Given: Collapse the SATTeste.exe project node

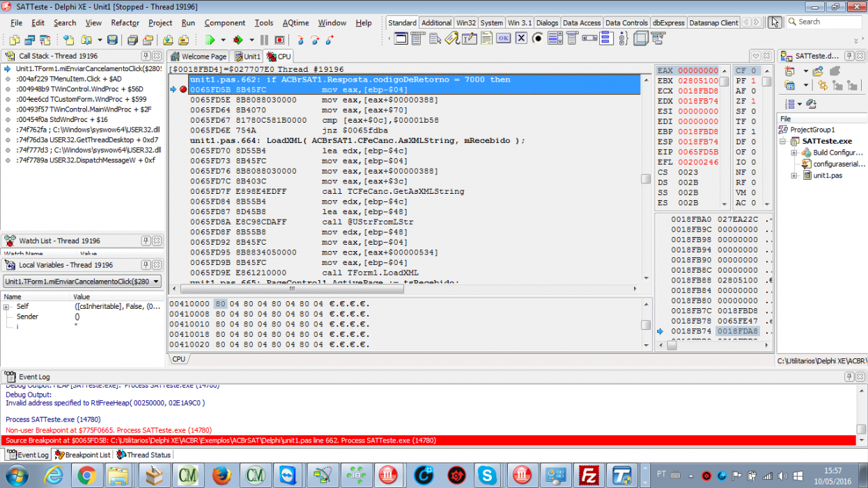Looking at the screenshot, I should click(x=784, y=142).
